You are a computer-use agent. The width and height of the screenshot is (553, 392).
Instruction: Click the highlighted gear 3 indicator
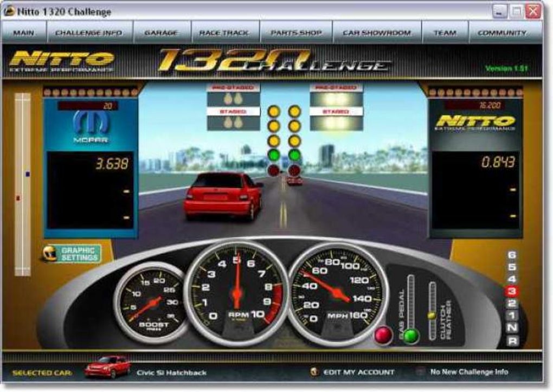[x=512, y=291]
